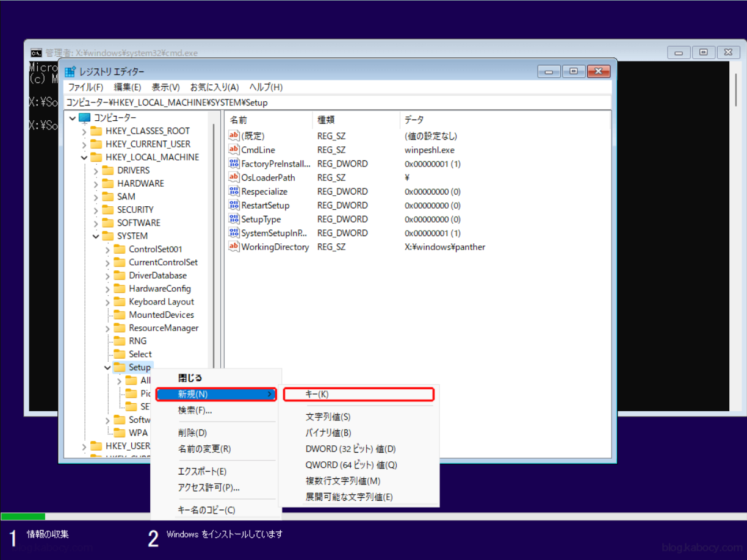Click the DWORD icon beside SystemSetupInP..
The width and height of the screenshot is (747, 560).
[x=234, y=233]
